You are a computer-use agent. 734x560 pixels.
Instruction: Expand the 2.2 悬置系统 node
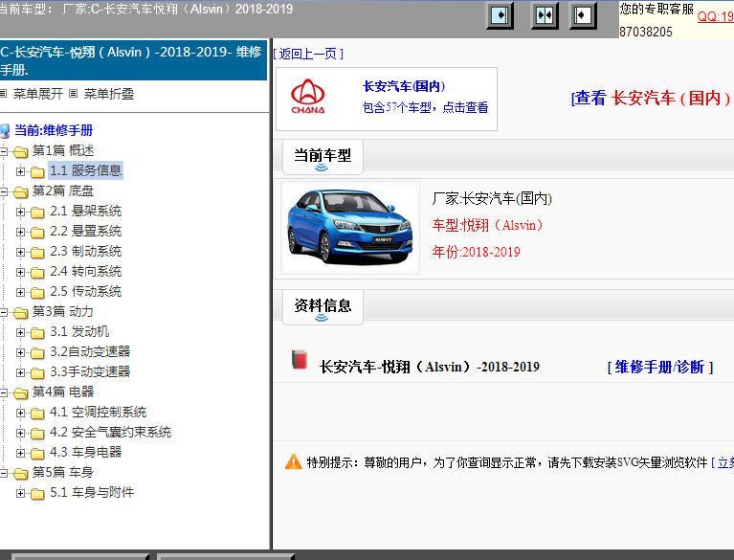(20, 232)
